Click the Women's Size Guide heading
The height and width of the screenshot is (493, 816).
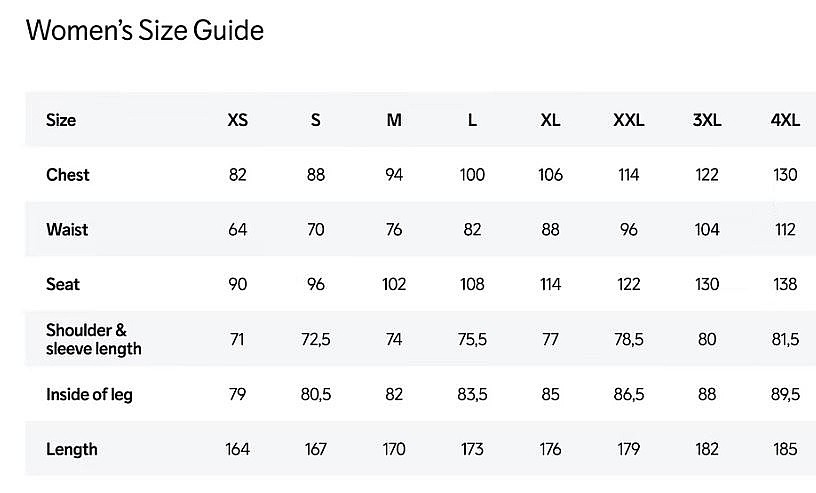pyautogui.click(x=145, y=31)
